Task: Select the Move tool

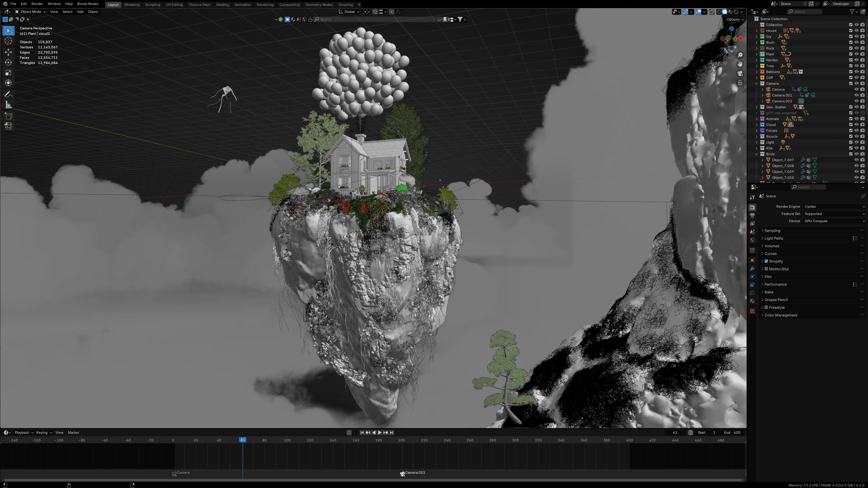Action: (x=8, y=52)
